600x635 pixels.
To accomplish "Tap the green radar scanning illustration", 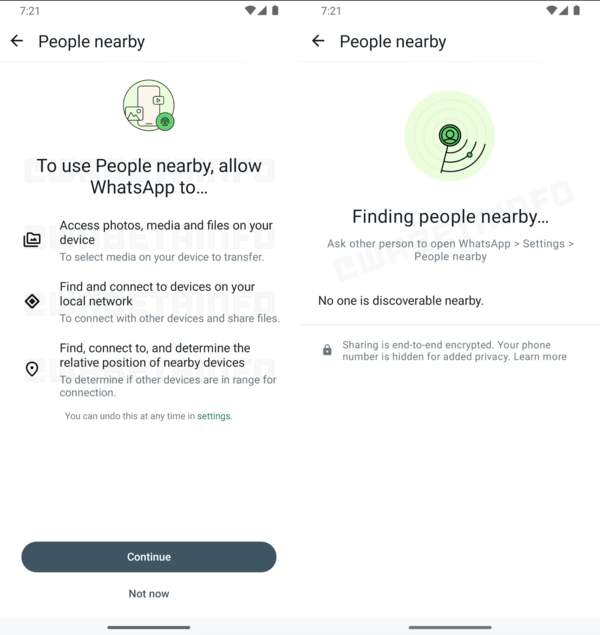I will pos(449,137).
